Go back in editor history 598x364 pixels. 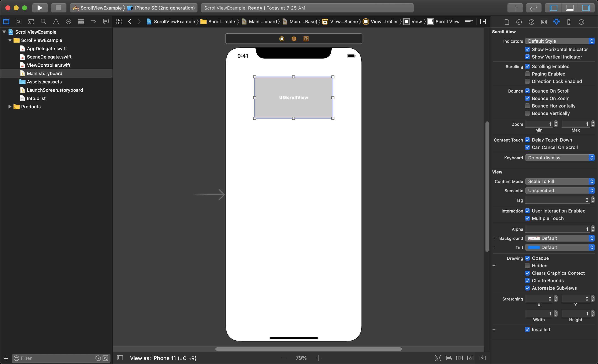point(130,22)
